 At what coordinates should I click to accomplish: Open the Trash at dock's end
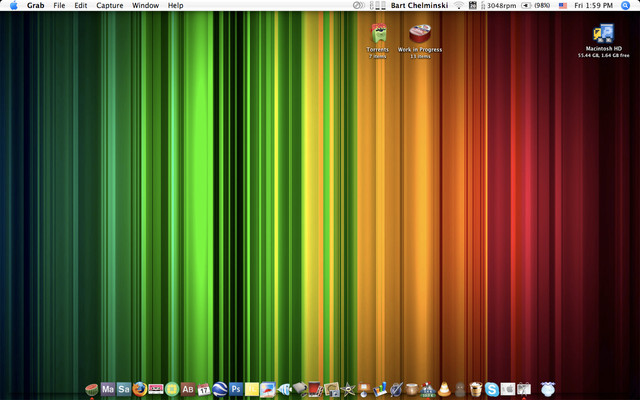pyautogui.click(x=547, y=388)
